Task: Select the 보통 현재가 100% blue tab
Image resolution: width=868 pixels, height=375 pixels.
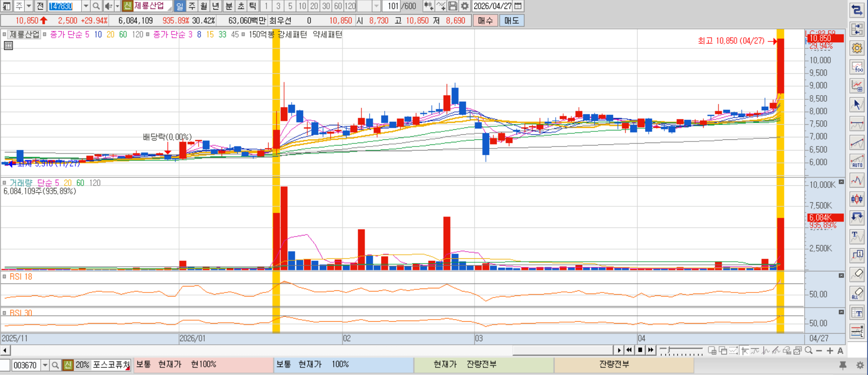Action: pos(343,364)
